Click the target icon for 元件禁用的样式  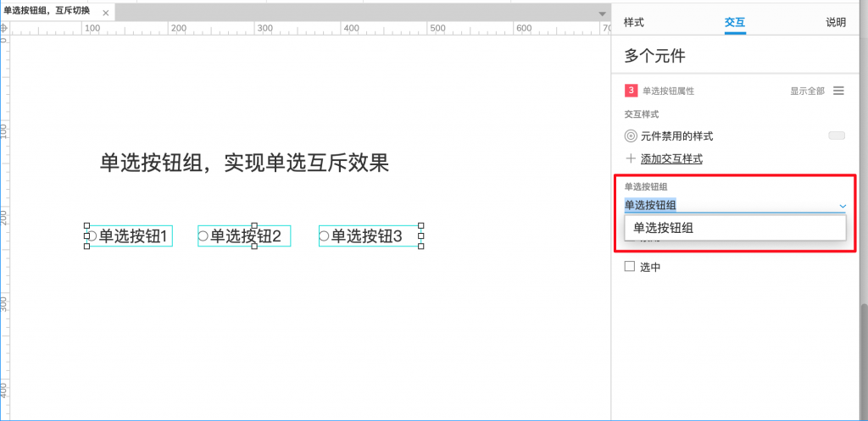pos(631,136)
